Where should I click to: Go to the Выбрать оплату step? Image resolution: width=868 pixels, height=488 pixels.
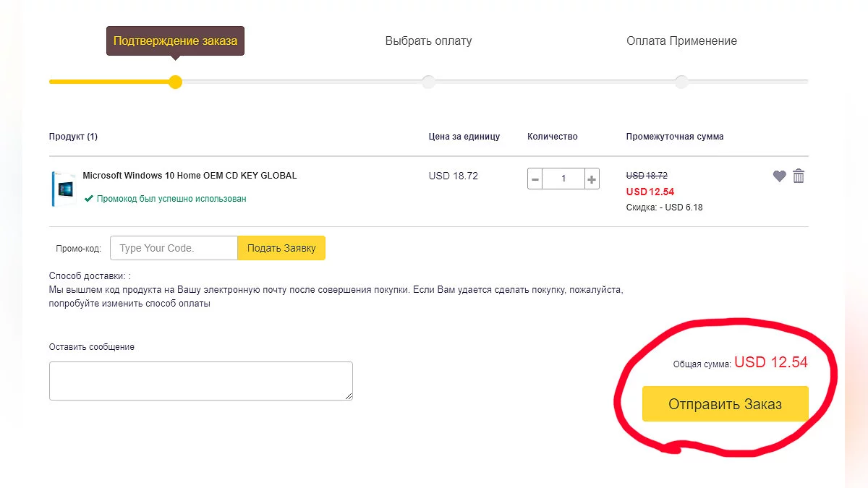(x=428, y=41)
